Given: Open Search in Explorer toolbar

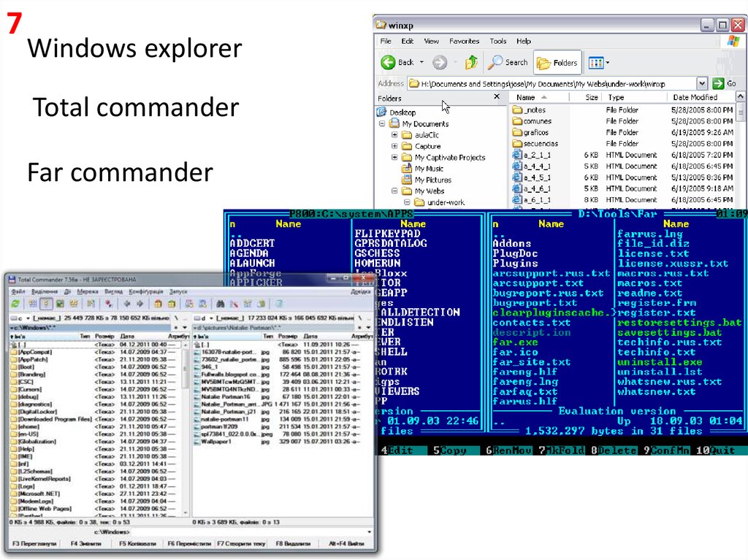Looking at the screenshot, I should tap(508, 63).
